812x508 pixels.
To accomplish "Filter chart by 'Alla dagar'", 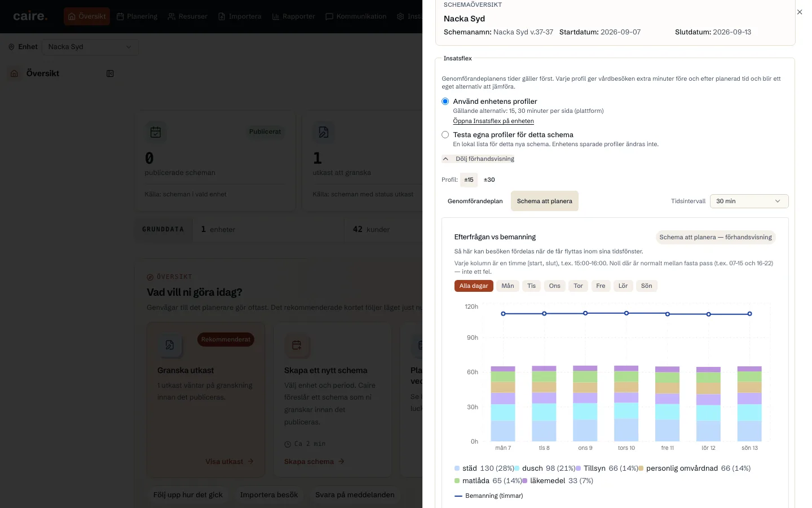I will tap(474, 286).
